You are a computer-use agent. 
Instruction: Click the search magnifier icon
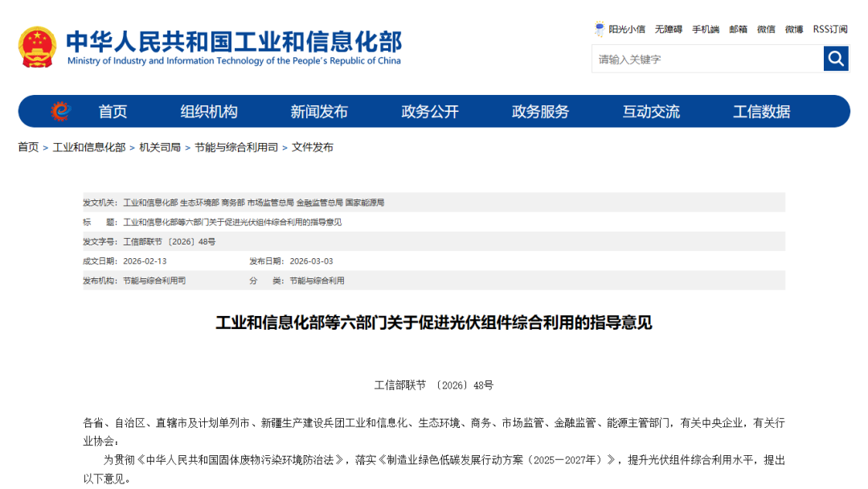(x=836, y=59)
